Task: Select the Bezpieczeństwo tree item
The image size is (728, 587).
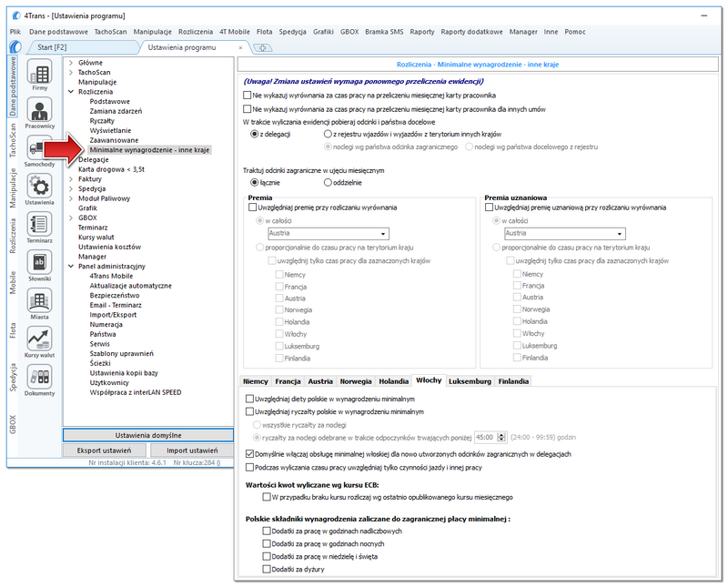Action: [115, 296]
